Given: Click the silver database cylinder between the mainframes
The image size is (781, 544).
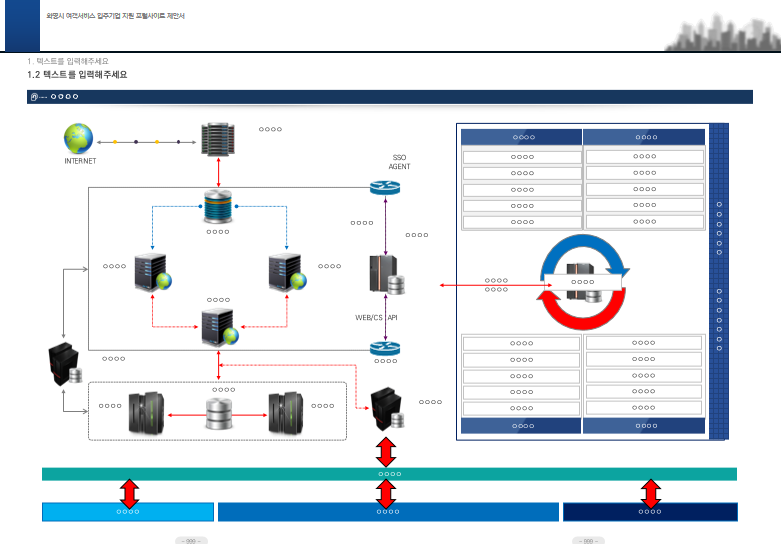Looking at the screenshot, I should pyautogui.click(x=219, y=413).
